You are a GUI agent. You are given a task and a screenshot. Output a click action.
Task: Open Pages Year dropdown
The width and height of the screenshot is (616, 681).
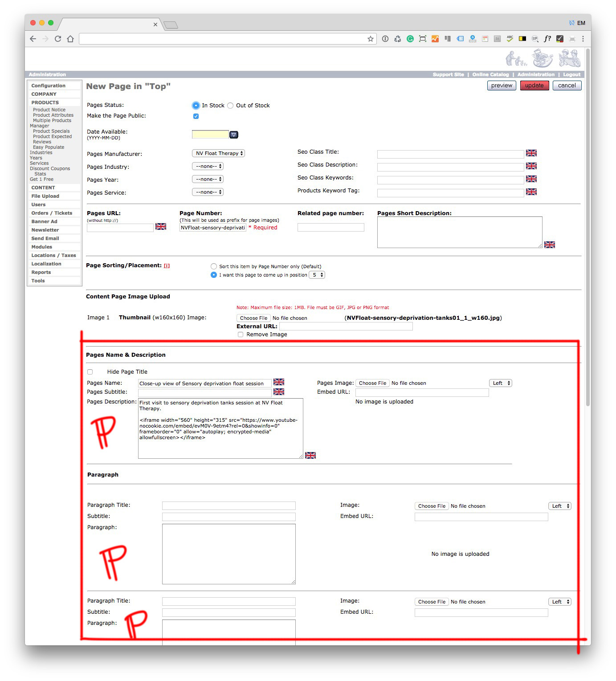(208, 179)
